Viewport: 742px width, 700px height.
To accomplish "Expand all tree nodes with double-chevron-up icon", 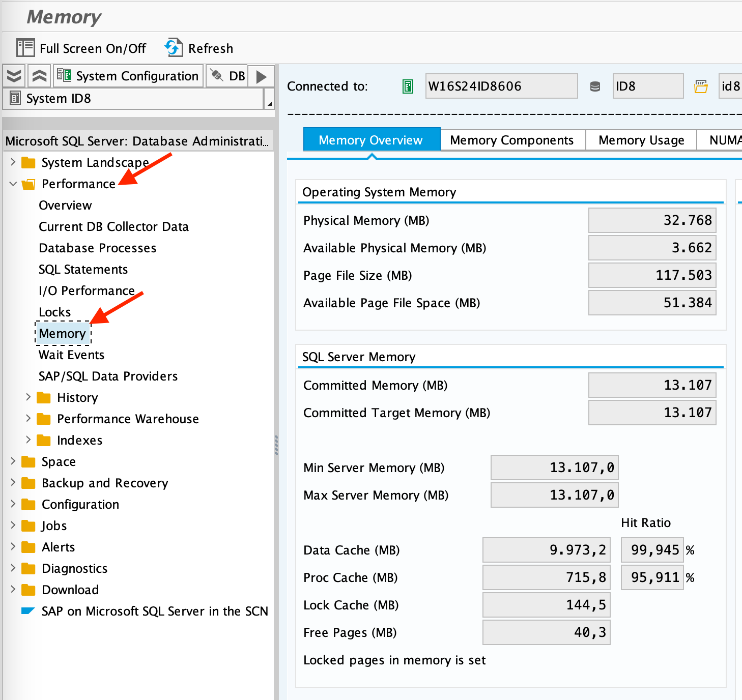I will 39,75.
